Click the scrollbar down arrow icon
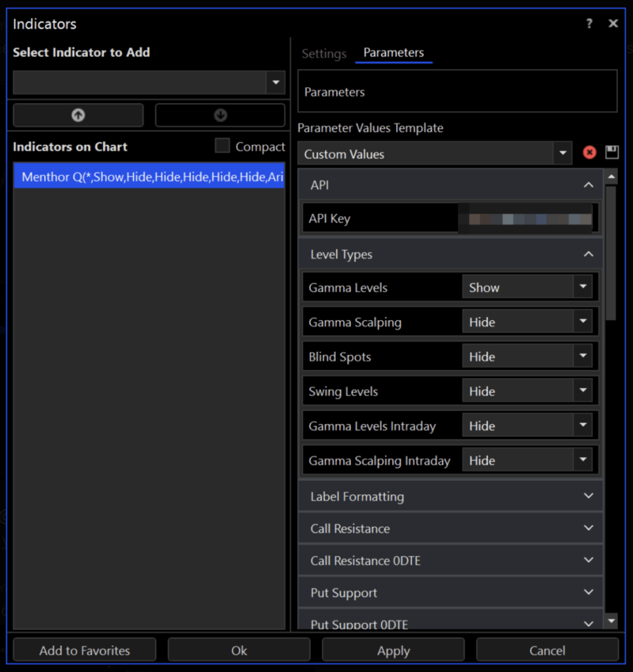 [611, 620]
